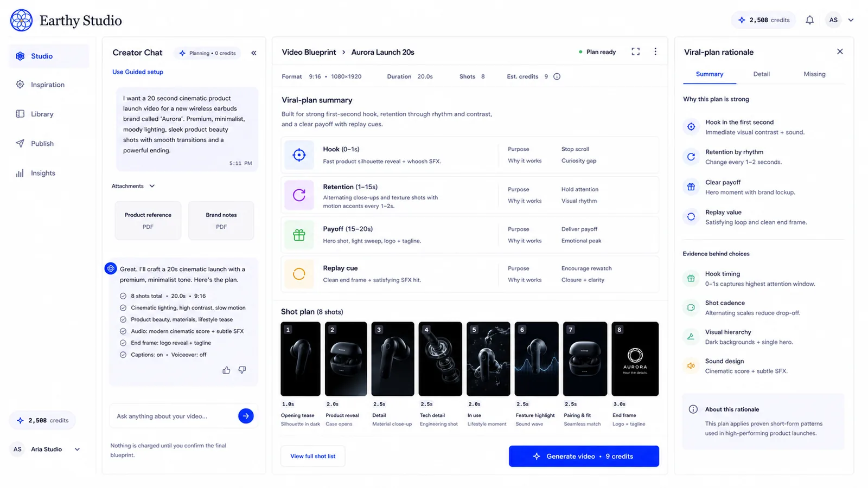Click 'Hook timing' evidence icon
This screenshot has height=488, width=868.
pos(691,279)
